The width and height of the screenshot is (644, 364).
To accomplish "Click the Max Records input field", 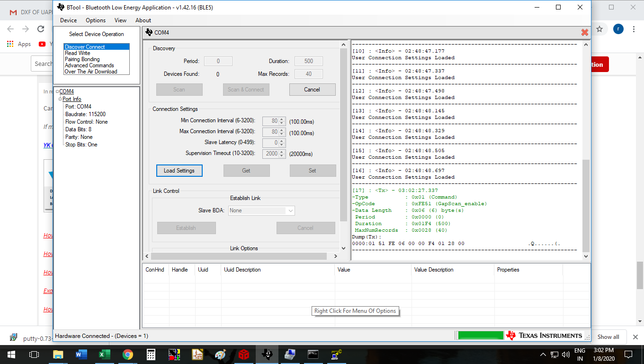I will click(x=309, y=74).
